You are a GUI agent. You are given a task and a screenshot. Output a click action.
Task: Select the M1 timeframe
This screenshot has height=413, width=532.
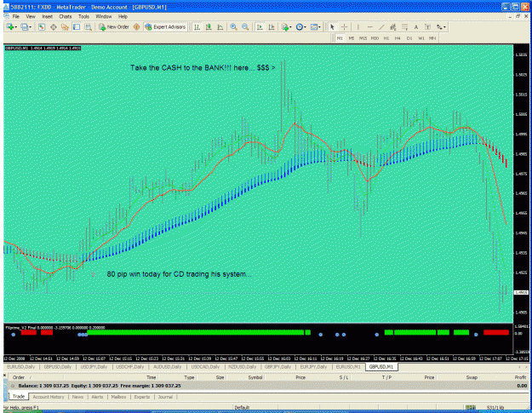340,38
